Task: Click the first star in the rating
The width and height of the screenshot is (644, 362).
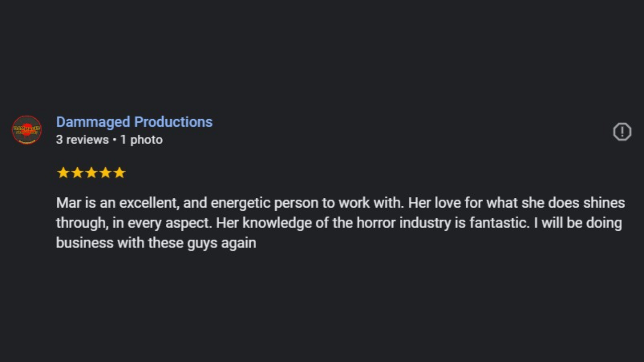Action: coord(63,173)
